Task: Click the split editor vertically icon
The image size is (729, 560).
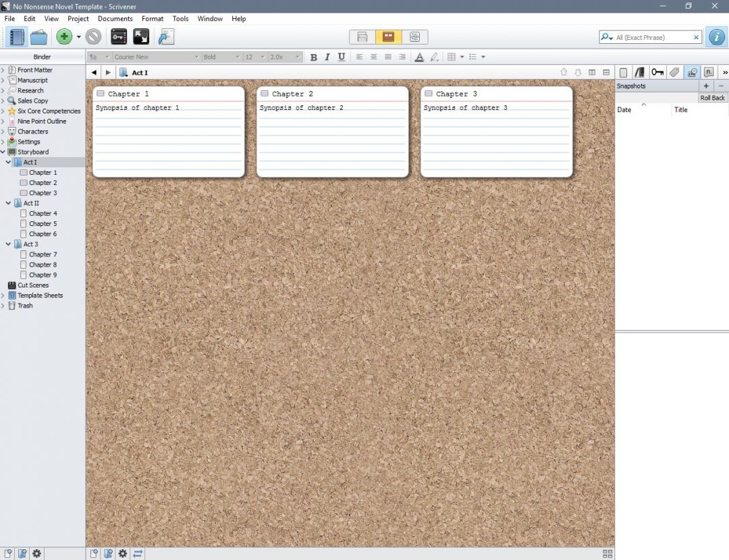Action: tap(592, 72)
